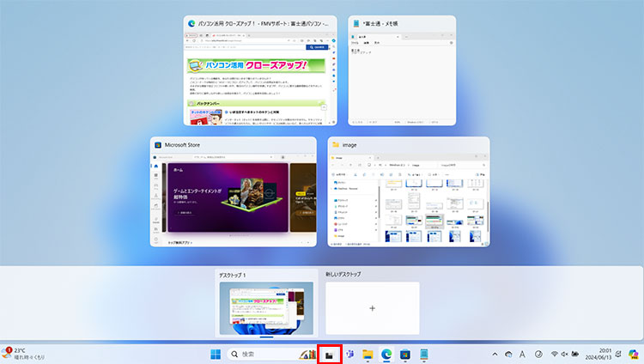
Task: Expand the hidden system tray icons chevron
Action: pos(495,354)
